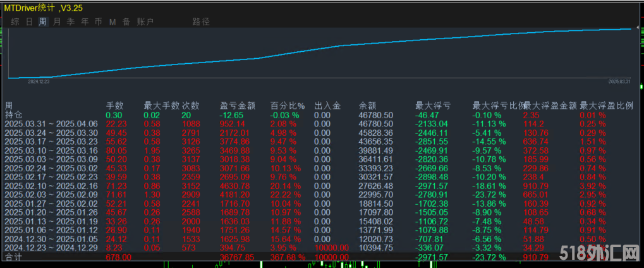Screen dimensions: 644x268
Task: Select the week 2025.01.20 ~ 2025.01.26 row
Action: [x=322, y=212]
